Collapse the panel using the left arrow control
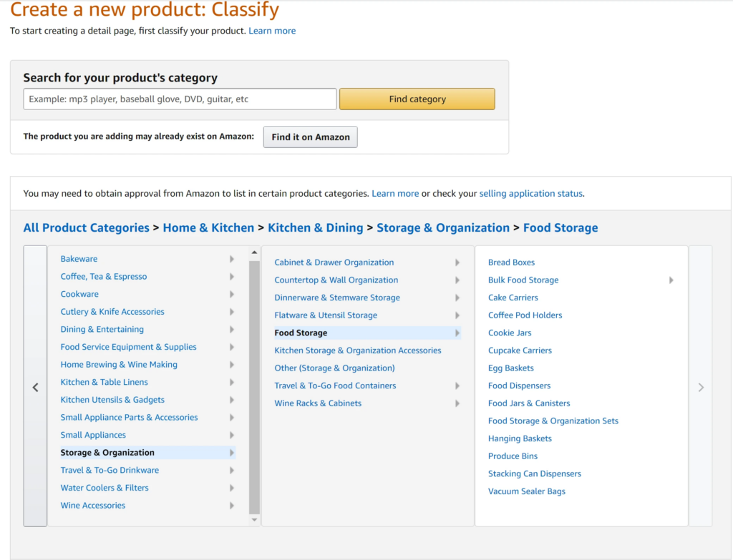The height and width of the screenshot is (560, 733). [35, 387]
